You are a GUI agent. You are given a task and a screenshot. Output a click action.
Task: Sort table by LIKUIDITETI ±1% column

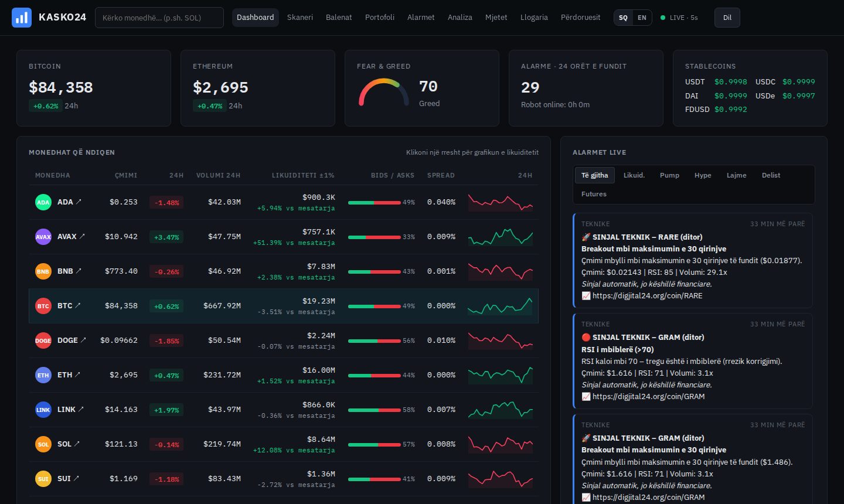[x=303, y=175]
